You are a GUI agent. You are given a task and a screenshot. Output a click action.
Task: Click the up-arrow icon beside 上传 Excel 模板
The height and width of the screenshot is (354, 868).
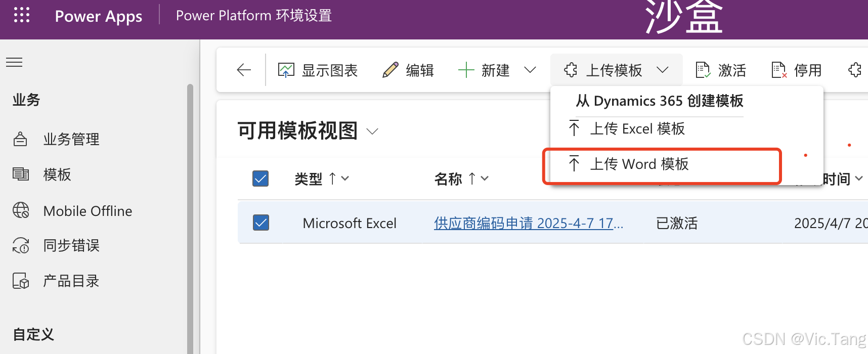(x=574, y=128)
